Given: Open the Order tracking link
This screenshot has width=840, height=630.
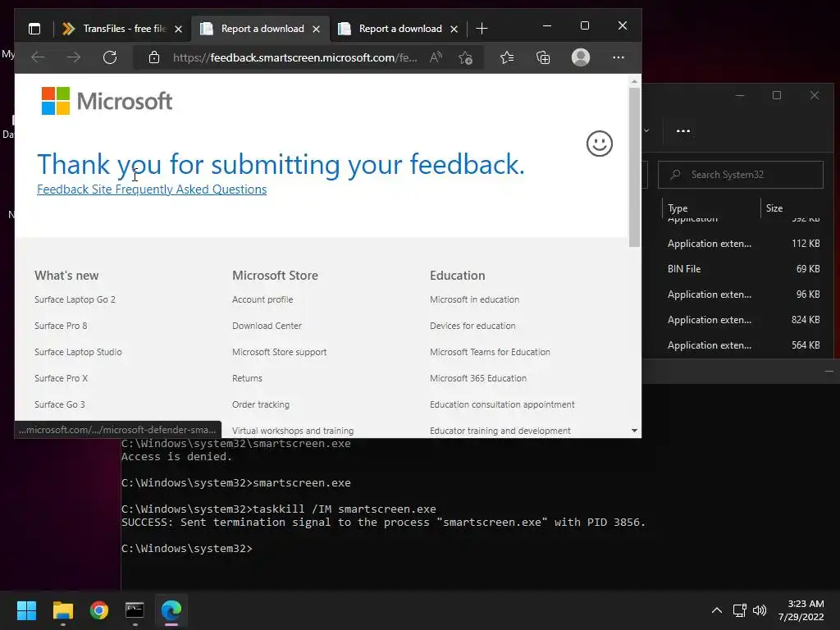Looking at the screenshot, I should tap(261, 404).
